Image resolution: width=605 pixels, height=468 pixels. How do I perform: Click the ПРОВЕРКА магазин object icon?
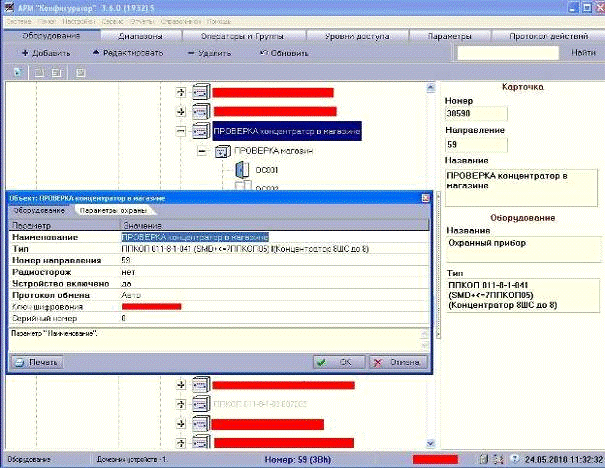point(222,152)
